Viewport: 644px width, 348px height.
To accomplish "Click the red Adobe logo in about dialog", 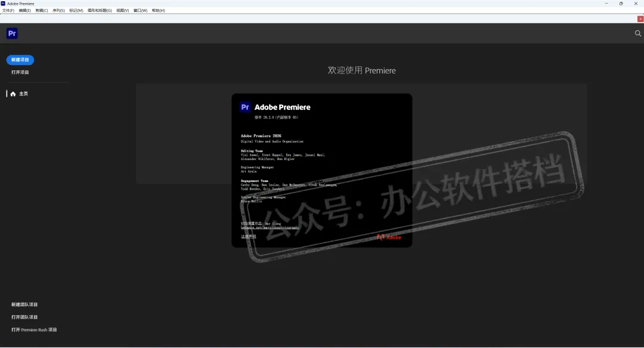I will click(x=389, y=238).
